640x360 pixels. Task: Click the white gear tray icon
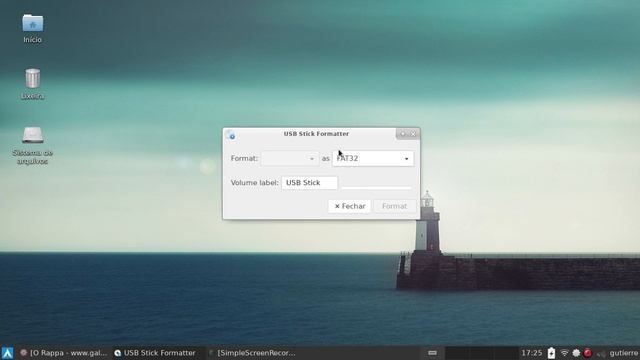pyautogui.click(x=576, y=353)
